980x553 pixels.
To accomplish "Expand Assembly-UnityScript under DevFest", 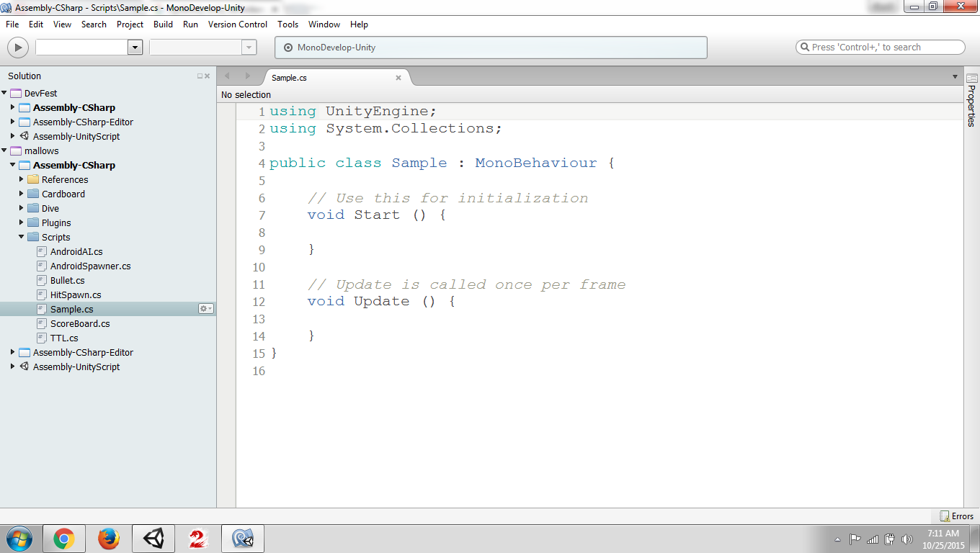I will 13,136.
